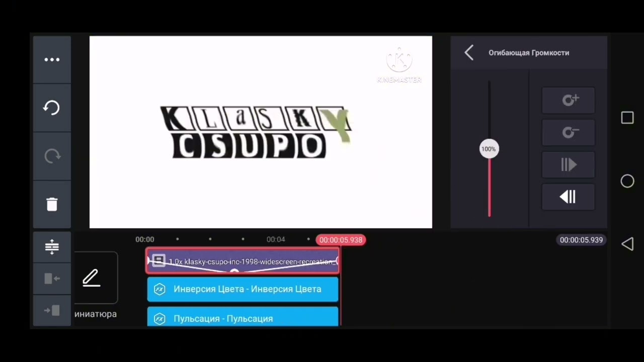
Task: Open the three-dots more options menu
Action: tap(52, 60)
